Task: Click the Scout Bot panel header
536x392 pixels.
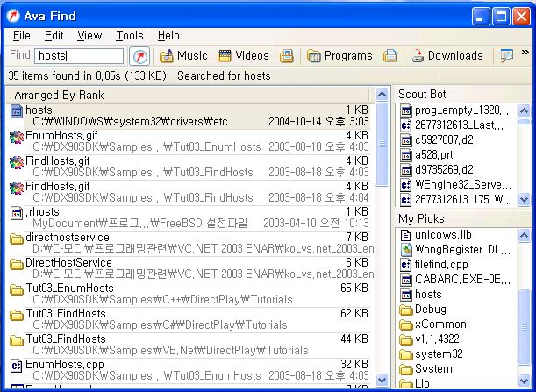Action: (463, 94)
